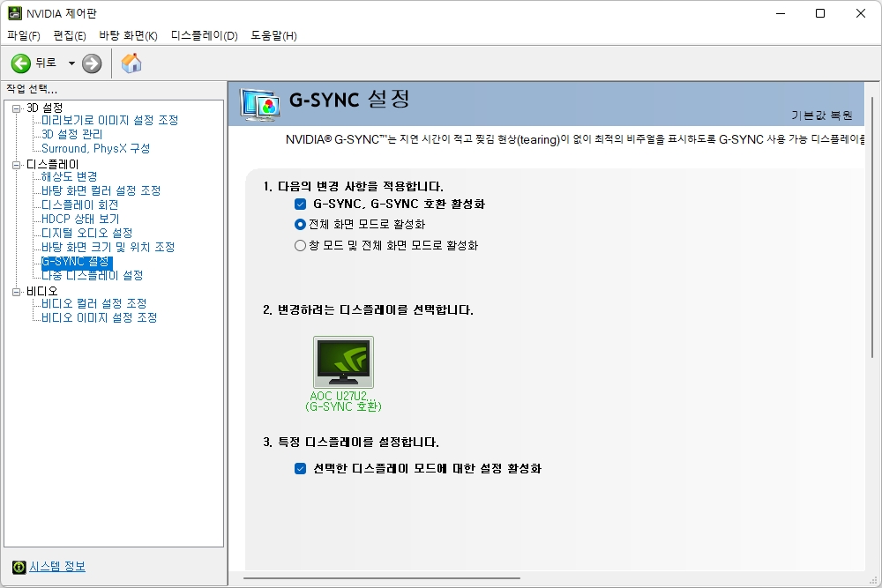Go to the Home page icon
The width and height of the screenshot is (882, 588).
(131, 63)
